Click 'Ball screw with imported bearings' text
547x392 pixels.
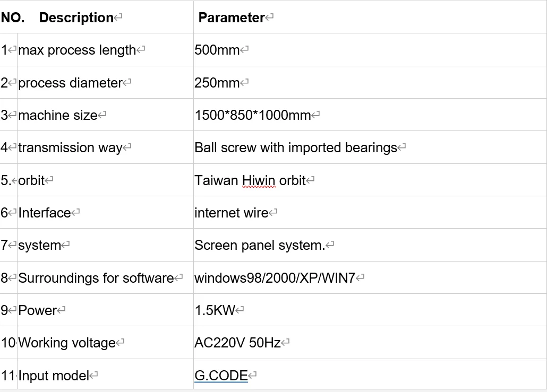(x=296, y=148)
